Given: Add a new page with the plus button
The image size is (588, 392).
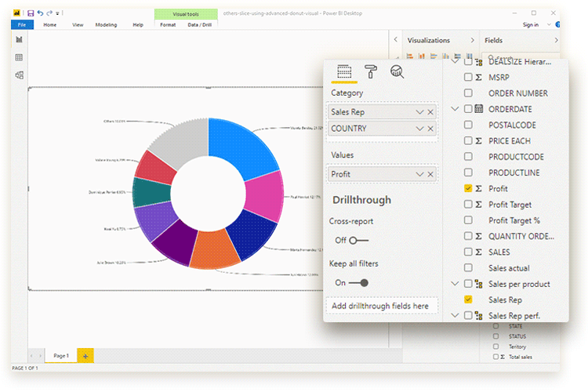Looking at the screenshot, I should 85,356.
